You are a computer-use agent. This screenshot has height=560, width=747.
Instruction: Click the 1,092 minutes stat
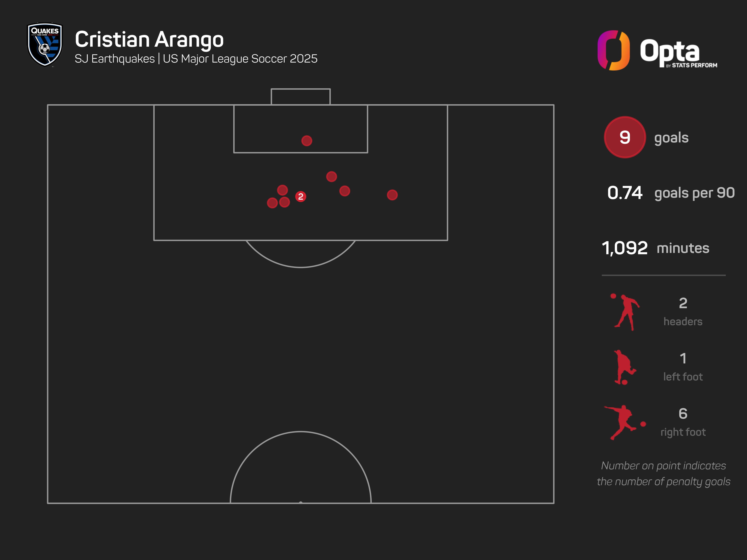tap(655, 248)
